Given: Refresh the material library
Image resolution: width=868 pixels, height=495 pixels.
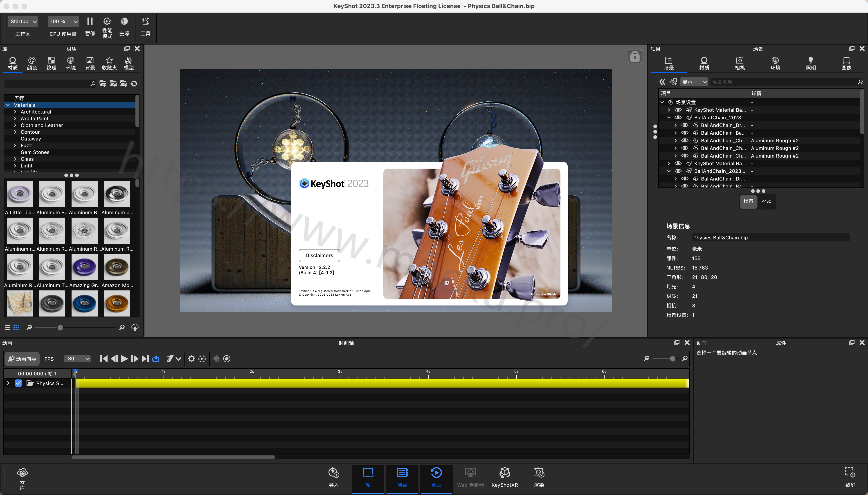Looking at the screenshot, I should 134,84.
